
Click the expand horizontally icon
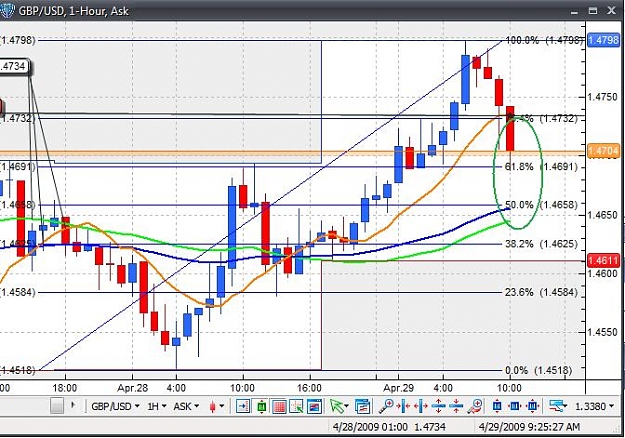click(x=421, y=406)
